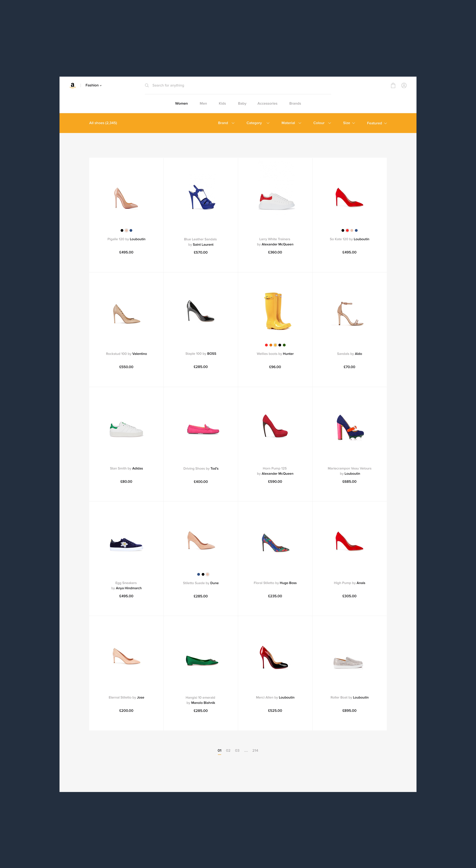The image size is (476, 868).
Task: Open the yellow Wellies boots image
Action: 278,311
